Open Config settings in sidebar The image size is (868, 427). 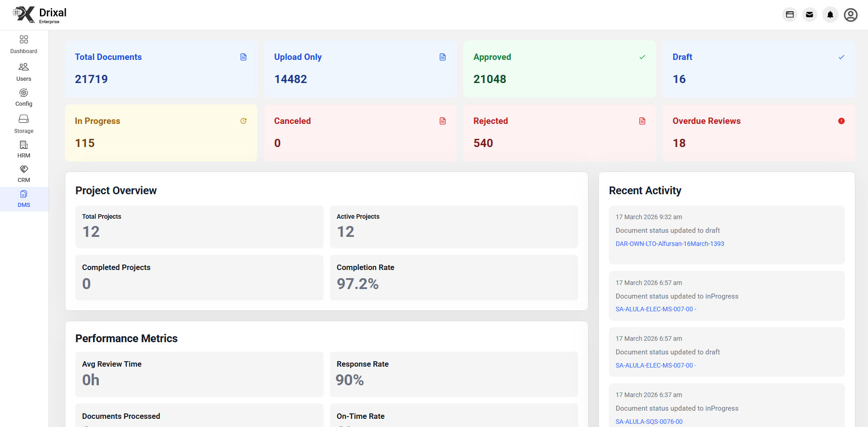pos(24,97)
